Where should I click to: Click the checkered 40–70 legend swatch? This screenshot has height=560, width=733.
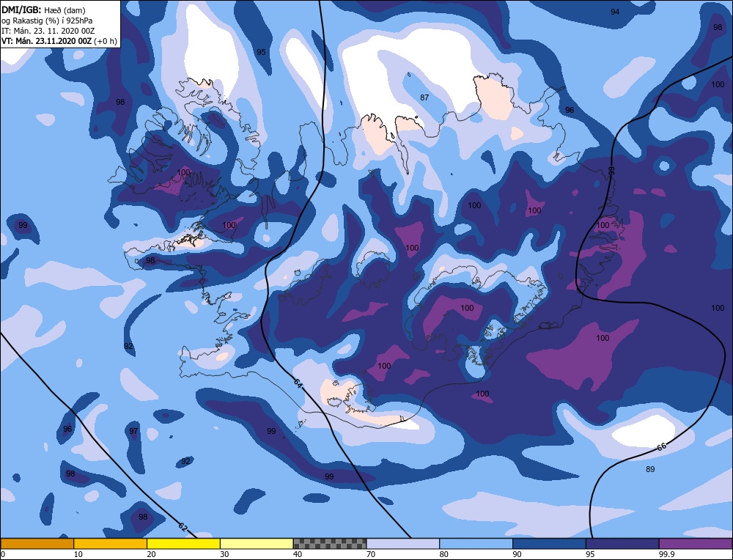330,543
